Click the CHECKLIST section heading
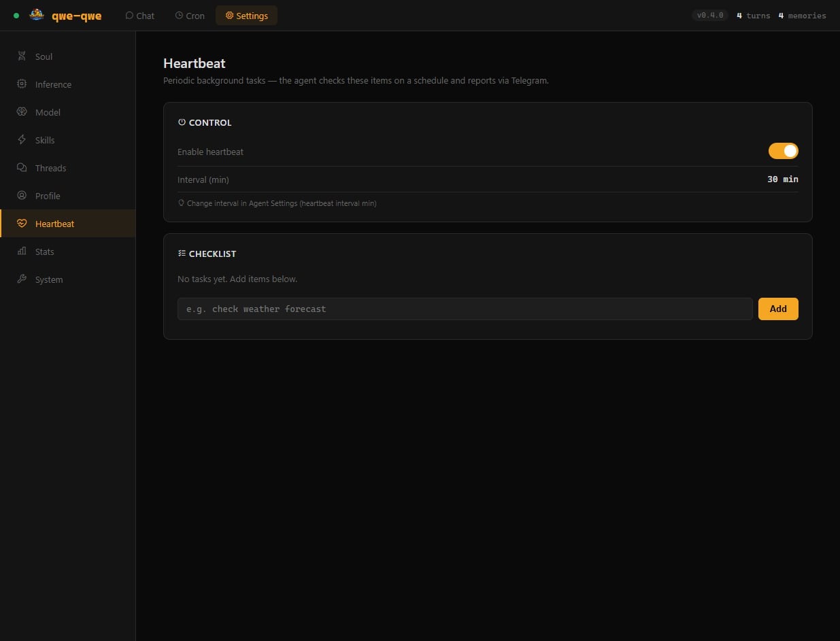This screenshot has width=840, height=641. click(213, 254)
